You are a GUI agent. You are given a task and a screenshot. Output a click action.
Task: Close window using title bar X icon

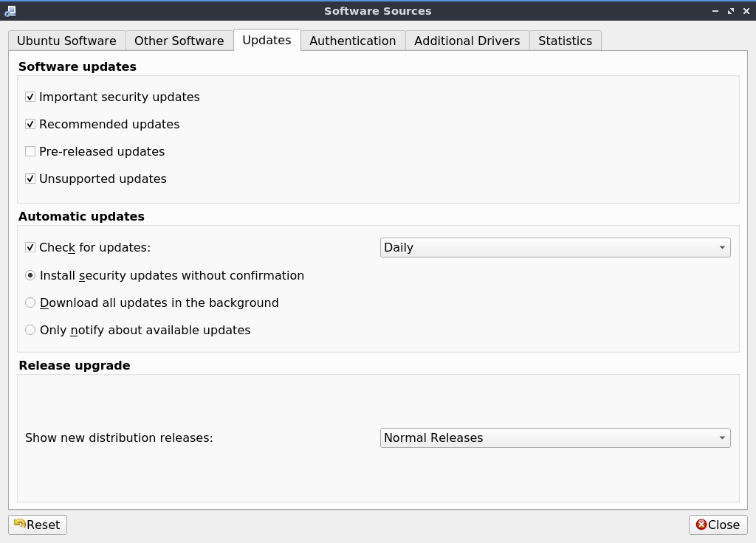point(746,11)
